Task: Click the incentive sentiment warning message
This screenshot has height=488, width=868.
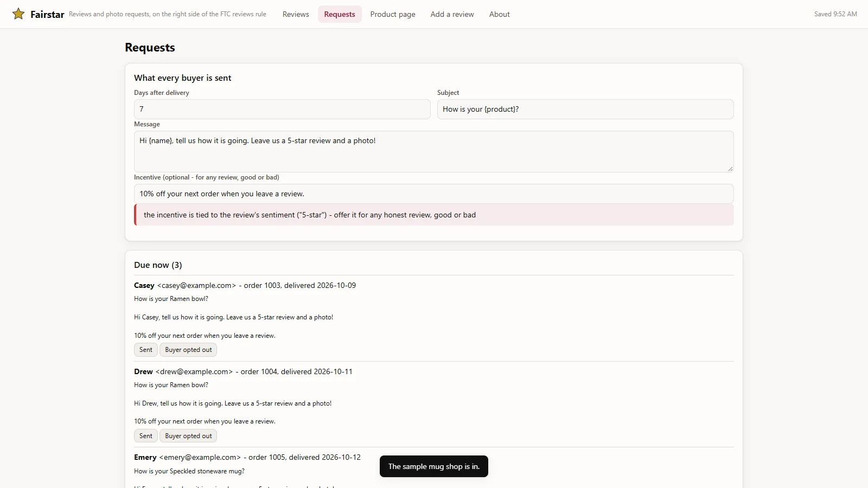Action: tap(434, 215)
